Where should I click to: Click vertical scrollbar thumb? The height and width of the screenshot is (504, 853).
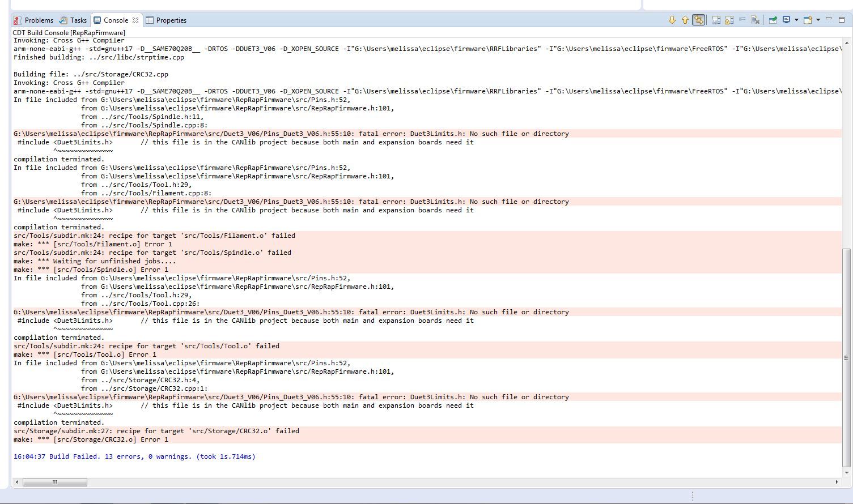pos(846,357)
